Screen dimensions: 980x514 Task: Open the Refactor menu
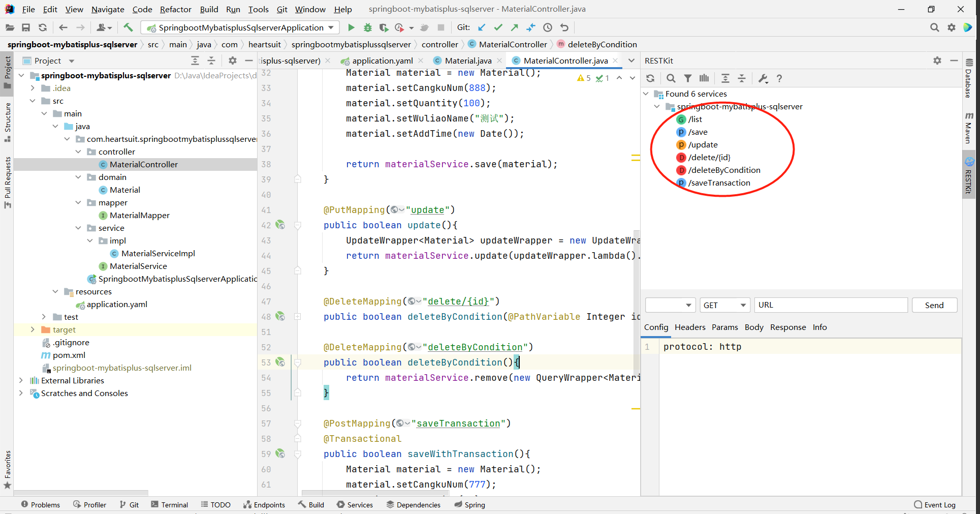(175, 9)
